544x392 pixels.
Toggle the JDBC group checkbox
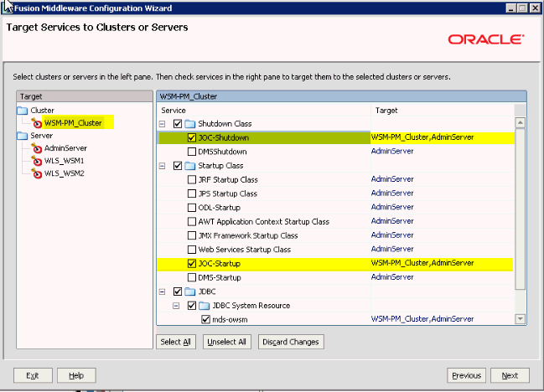pyautogui.click(x=178, y=291)
